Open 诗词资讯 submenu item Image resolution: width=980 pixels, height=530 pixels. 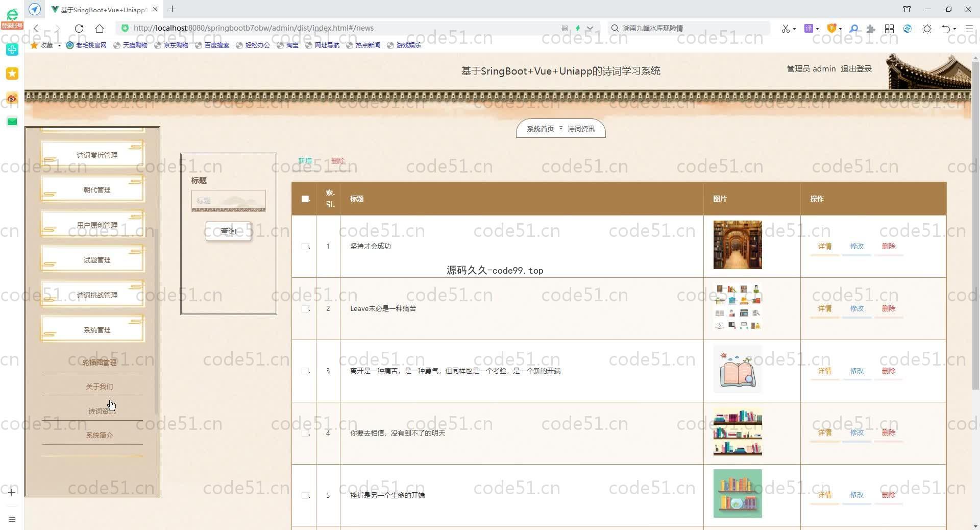click(102, 411)
